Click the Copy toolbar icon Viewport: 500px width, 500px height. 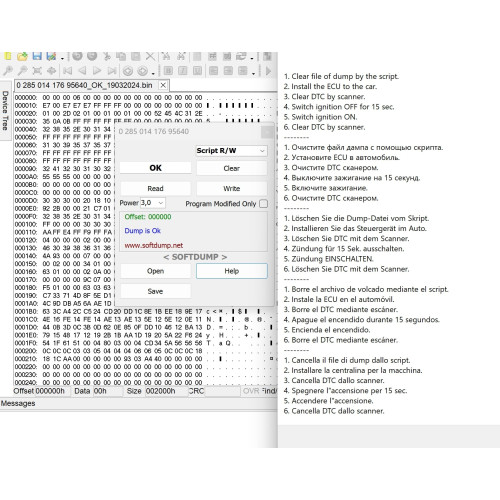(121, 56)
